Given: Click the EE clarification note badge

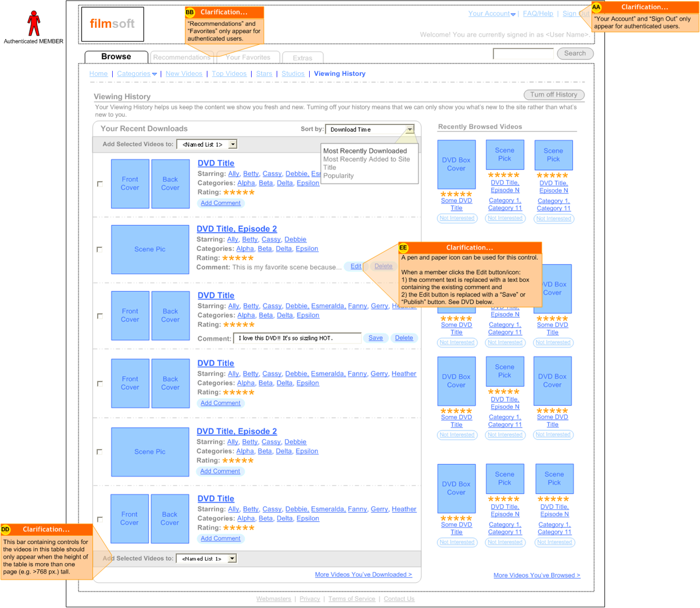Looking at the screenshot, I should pyautogui.click(x=403, y=248).
